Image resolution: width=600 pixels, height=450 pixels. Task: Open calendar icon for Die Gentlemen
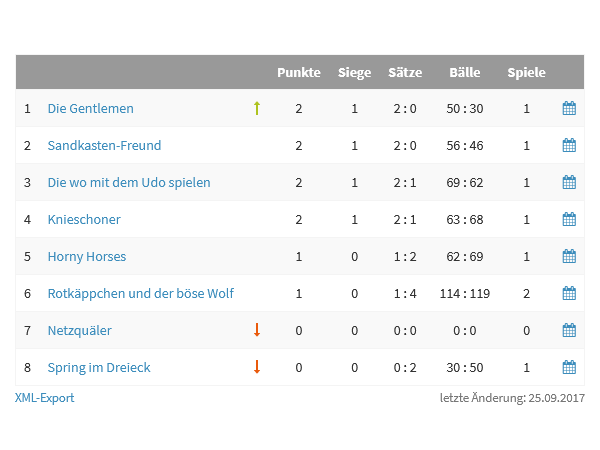click(569, 108)
